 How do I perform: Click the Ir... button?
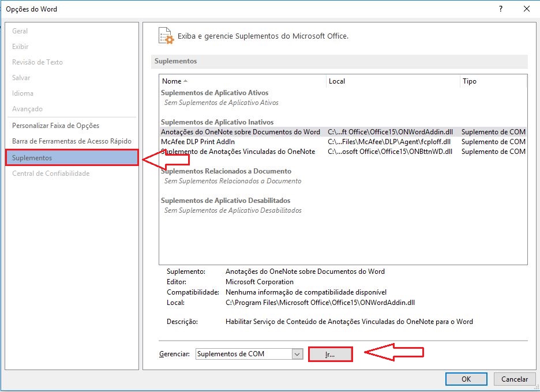(x=330, y=354)
